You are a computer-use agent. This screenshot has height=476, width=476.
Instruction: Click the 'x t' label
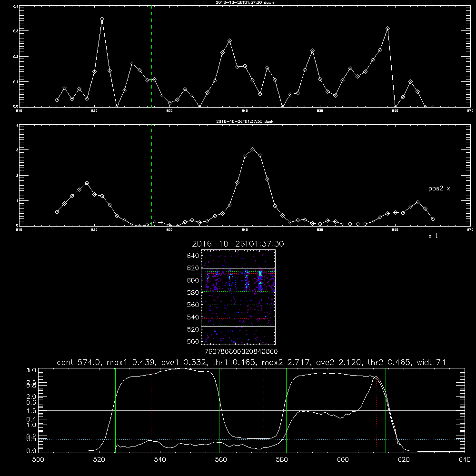433,236
